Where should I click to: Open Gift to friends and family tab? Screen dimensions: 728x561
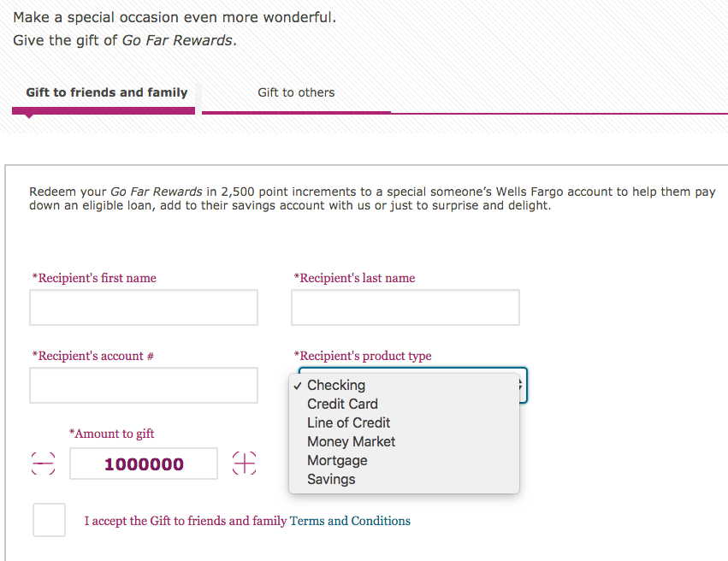106,93
